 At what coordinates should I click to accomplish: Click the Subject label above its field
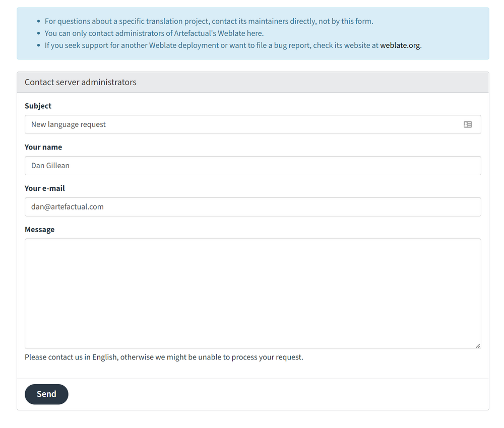38,106
